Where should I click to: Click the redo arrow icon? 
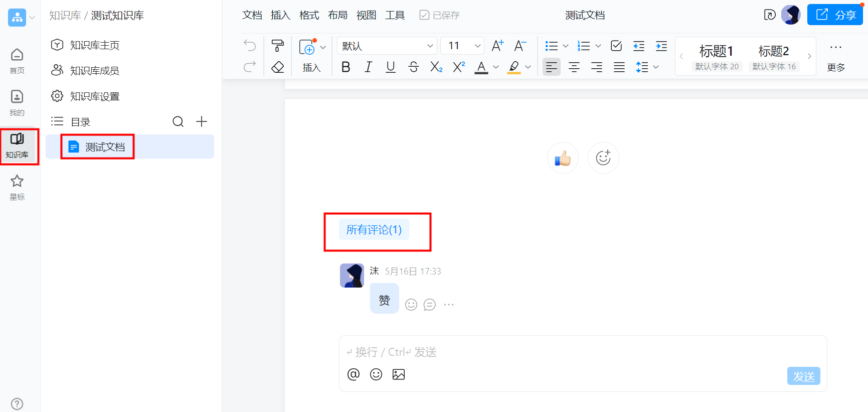[x=250, y=67]
